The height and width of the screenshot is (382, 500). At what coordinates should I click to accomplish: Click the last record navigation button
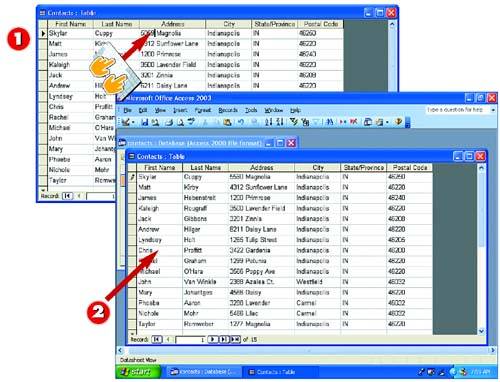pos(224,340)
